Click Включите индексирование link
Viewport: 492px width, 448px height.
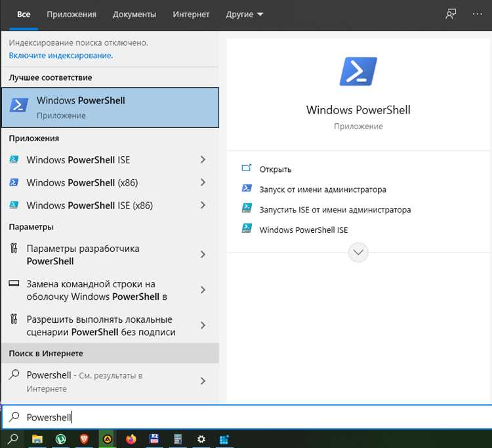(x=61, y=55)
